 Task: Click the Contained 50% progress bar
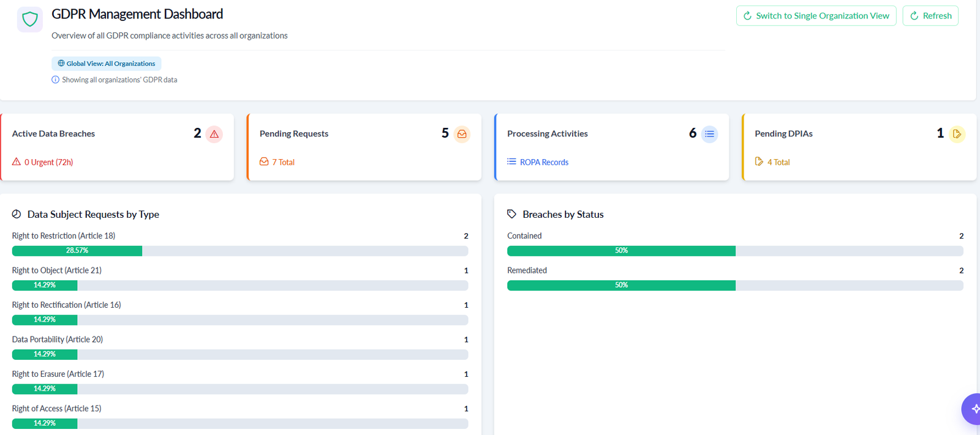pyautogui.click(x=735, y=251)
